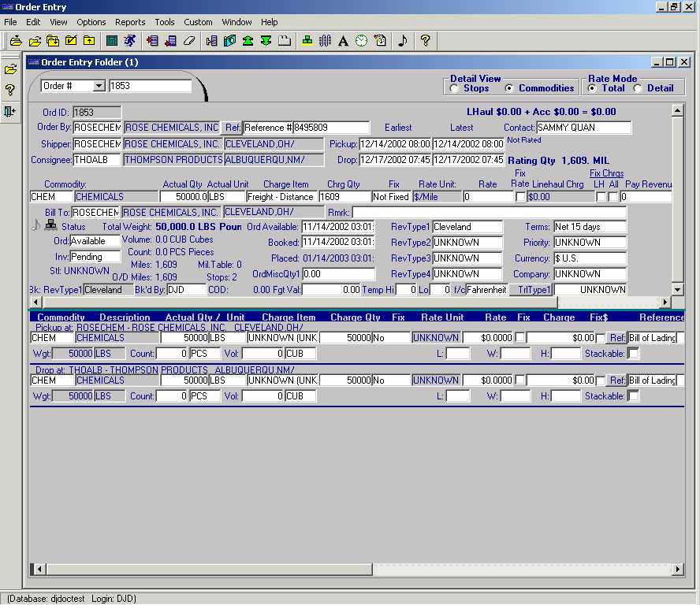Select the Detail rate mode radio button

pyautogui.click(x=638, y=88)
